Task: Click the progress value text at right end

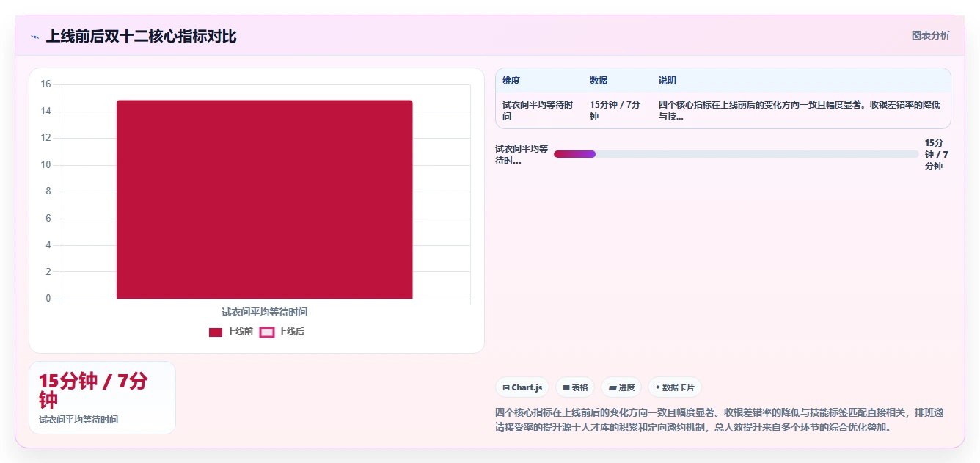Action: 937,155
